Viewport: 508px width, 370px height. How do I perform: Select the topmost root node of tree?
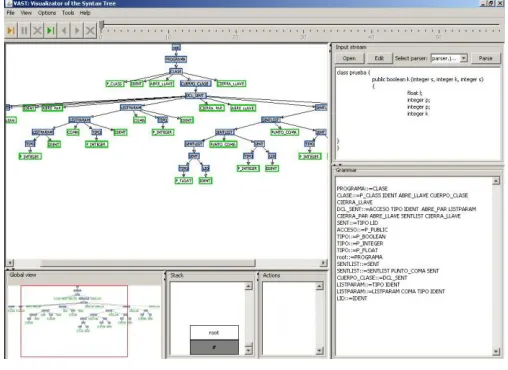176,47
